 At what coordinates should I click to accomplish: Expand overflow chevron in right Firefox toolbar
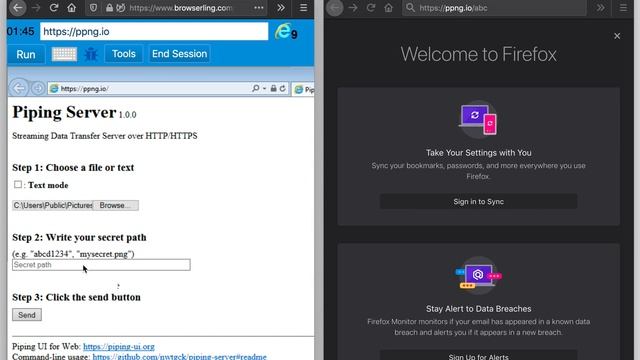click(600, 8)
